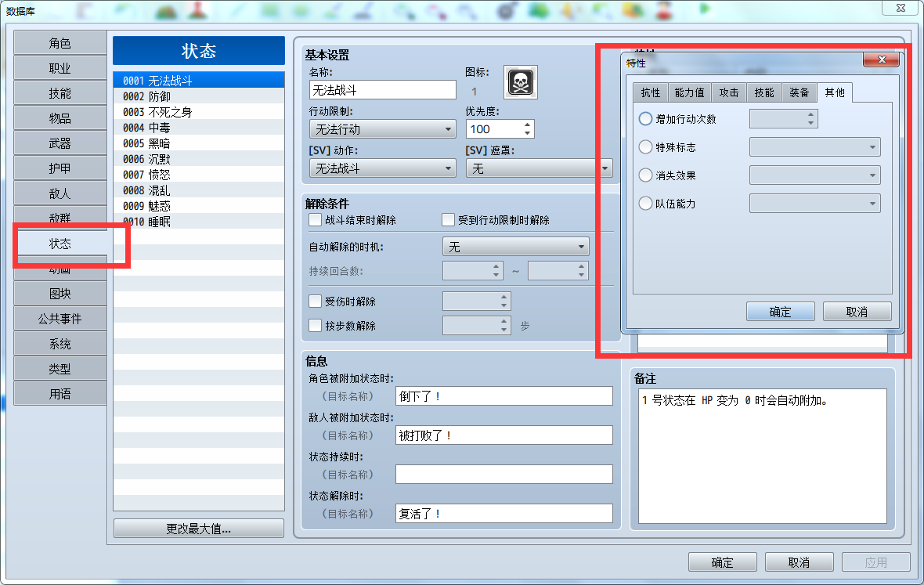Select state 0002 防御 in the list
Viewport: 924px width, 585px height.
(x=199, y=96)
